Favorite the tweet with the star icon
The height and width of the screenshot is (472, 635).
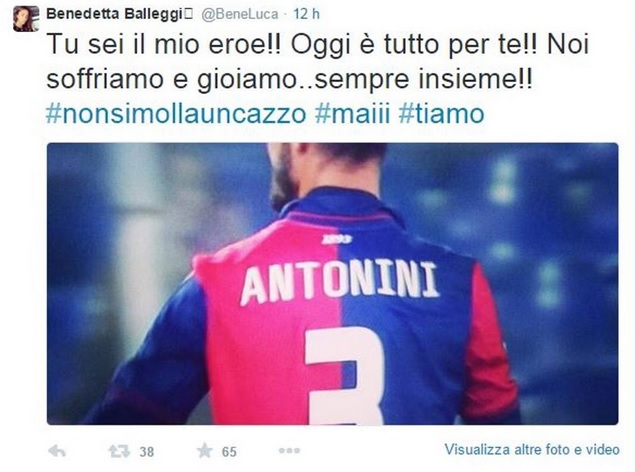click(x=205, y=450)
